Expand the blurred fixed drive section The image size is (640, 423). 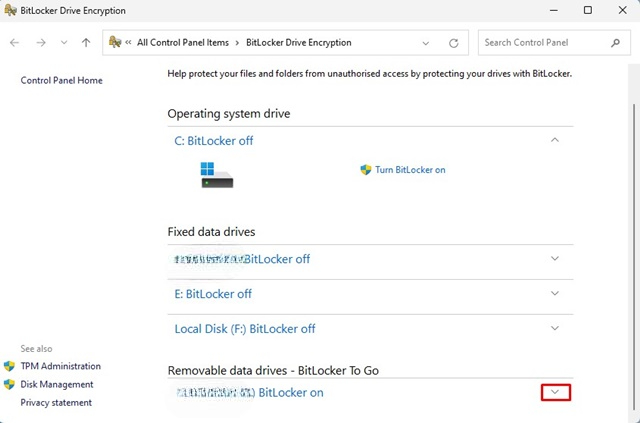(555, 258)
